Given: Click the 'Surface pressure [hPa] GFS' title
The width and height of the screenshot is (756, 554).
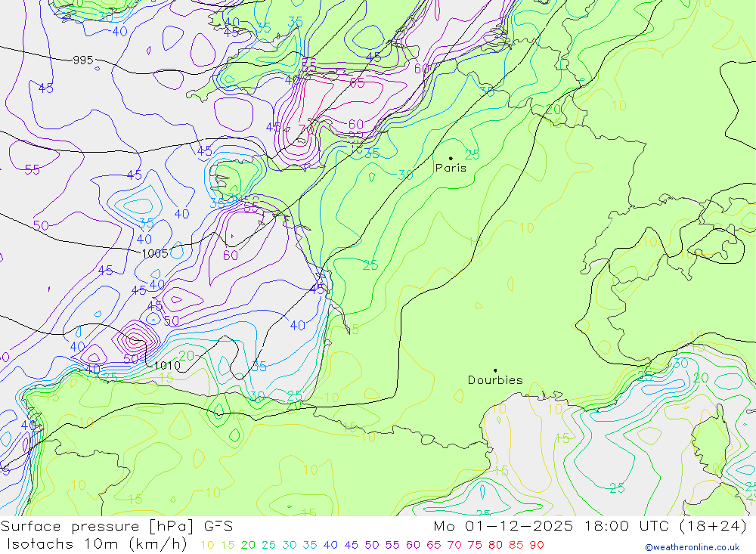Looking at the screenshot, I should (x=116, y=526).
